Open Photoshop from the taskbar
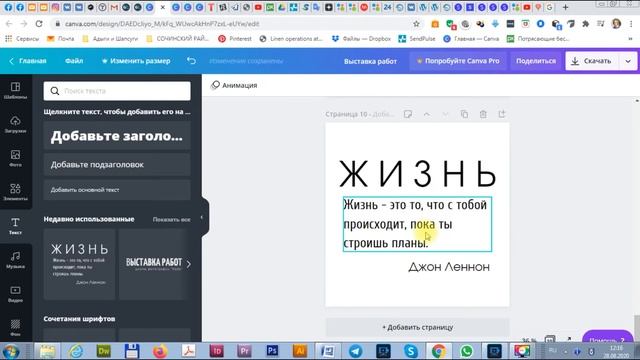The image size is (640, 360). coord(272,351)
